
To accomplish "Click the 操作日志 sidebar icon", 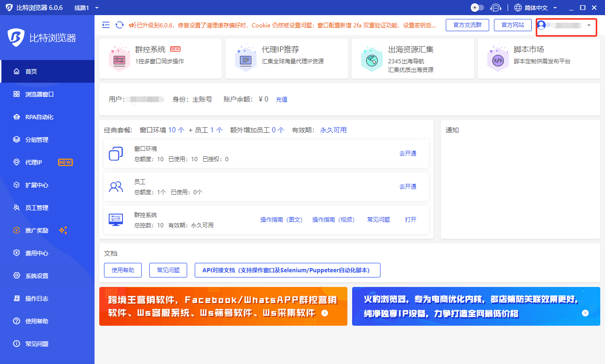I will click(17, 298).
